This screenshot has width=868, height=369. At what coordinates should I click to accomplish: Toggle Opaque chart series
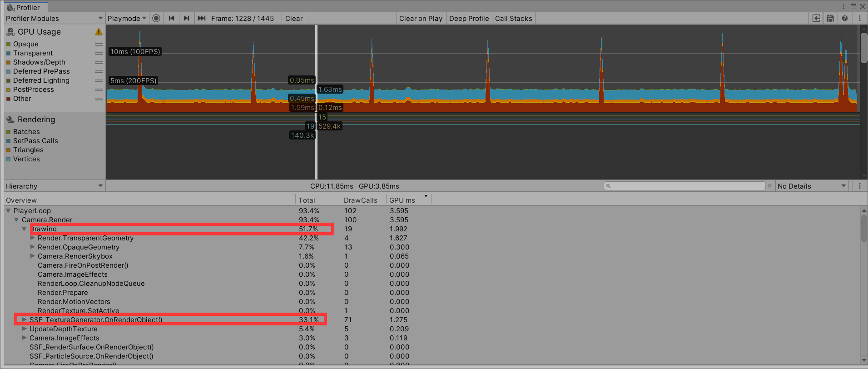[9, 44]
